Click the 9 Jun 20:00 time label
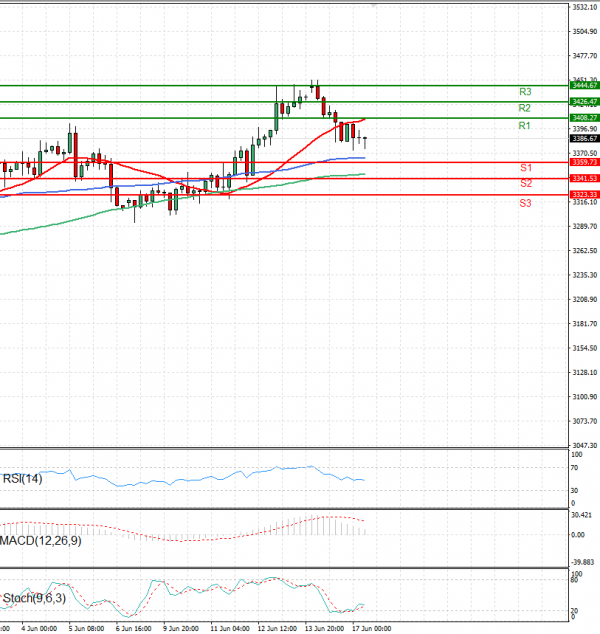This screenshot has height=634, width=600. [181, 629]
